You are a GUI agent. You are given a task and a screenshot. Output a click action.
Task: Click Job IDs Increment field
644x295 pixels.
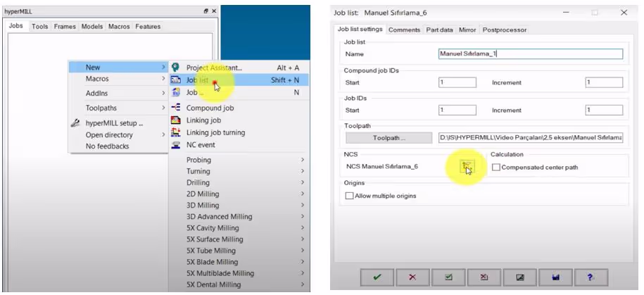coord(604,110)
